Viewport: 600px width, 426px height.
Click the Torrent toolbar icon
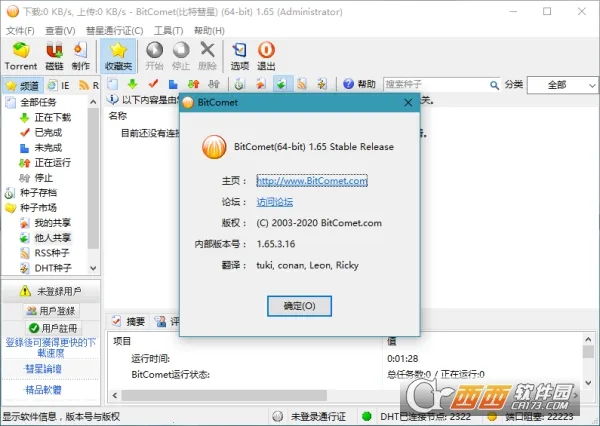click(x=21, y=55)
